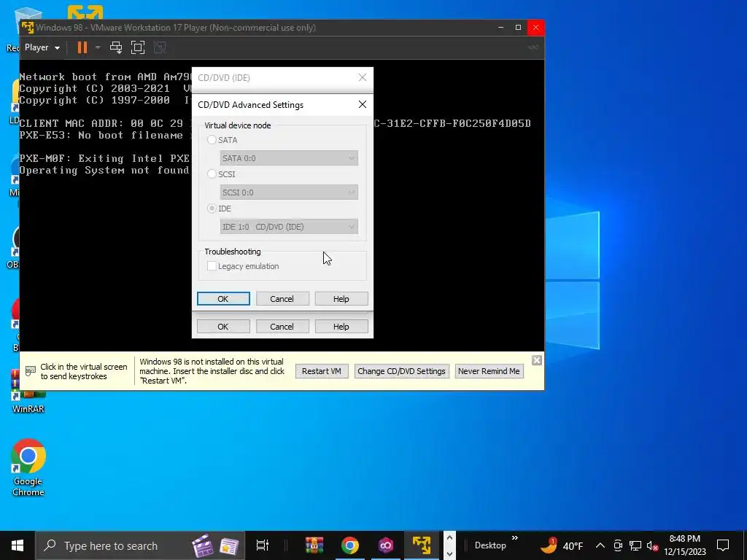747x560 pixels.
Task: Expand the power options arrow beside pause
Action: [98, 47]
